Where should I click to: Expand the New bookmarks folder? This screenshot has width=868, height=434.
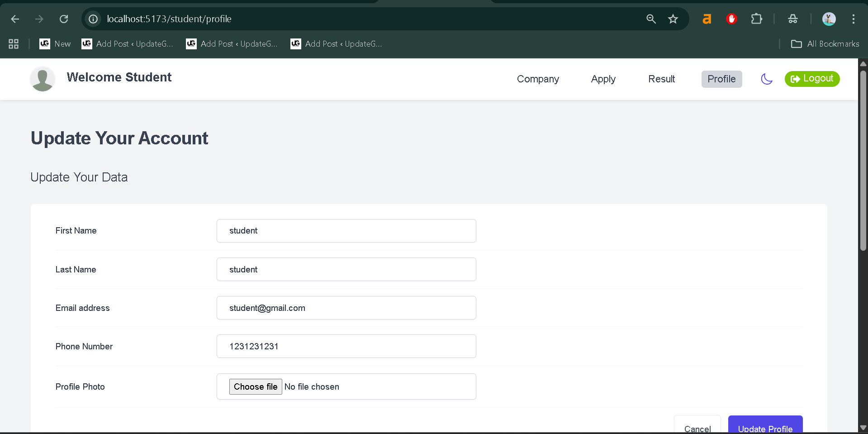click(x=55, y=43)
